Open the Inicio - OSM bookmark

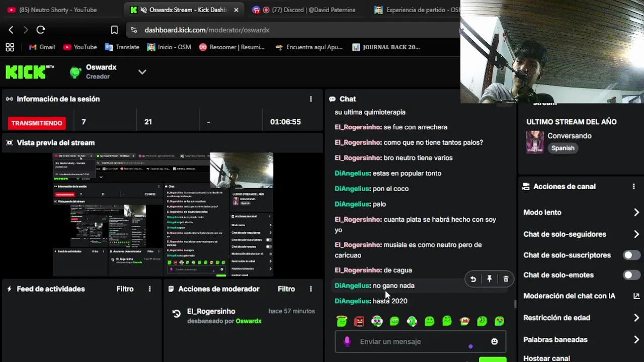169,47
